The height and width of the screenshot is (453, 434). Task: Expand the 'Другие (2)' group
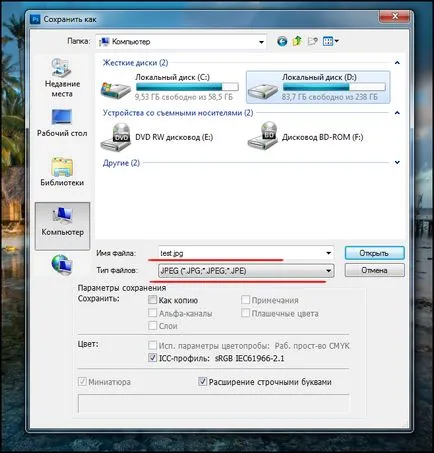coord(397,163)
